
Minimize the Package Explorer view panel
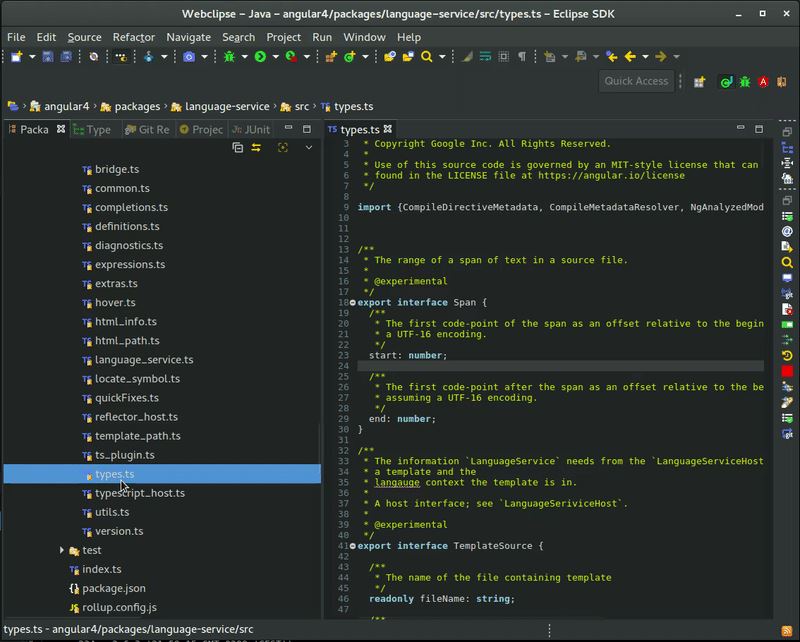[x=289, y=128]
